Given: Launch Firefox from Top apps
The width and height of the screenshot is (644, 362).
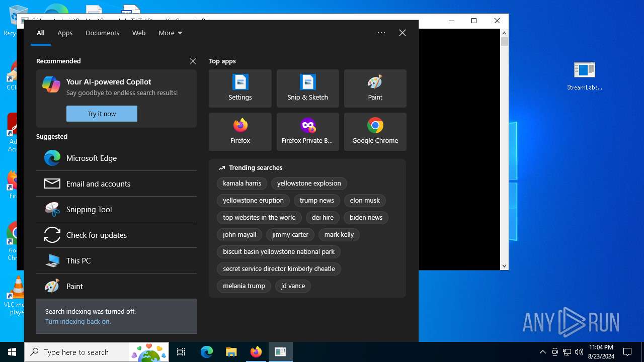Looking at the screenshot, I should point(240,132).
